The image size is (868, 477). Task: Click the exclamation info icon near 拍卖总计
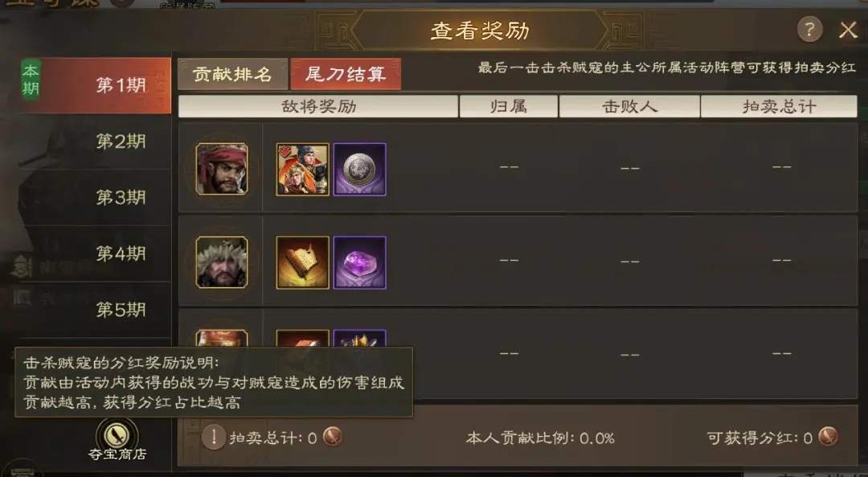point(213,438)
